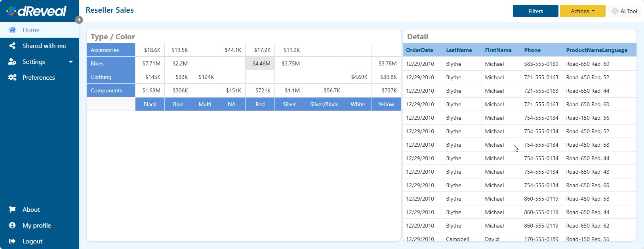
Task: Select the Bikes Blue $2.2M cell
Action: tap(178, 63)
